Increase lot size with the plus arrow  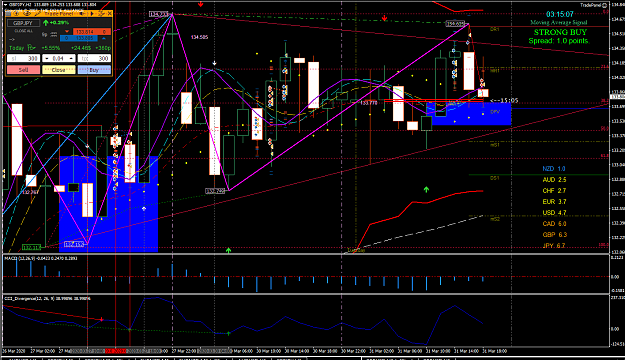point(71,58)
